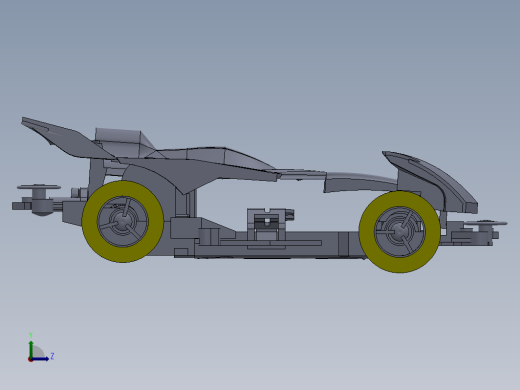Select the thin body panel between the wheels

[302, 175]
